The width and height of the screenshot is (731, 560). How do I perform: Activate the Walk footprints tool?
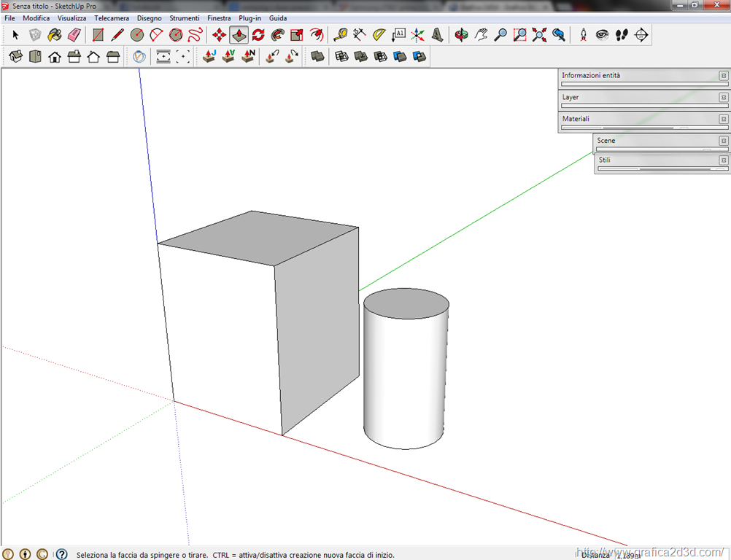coord(622,34)
